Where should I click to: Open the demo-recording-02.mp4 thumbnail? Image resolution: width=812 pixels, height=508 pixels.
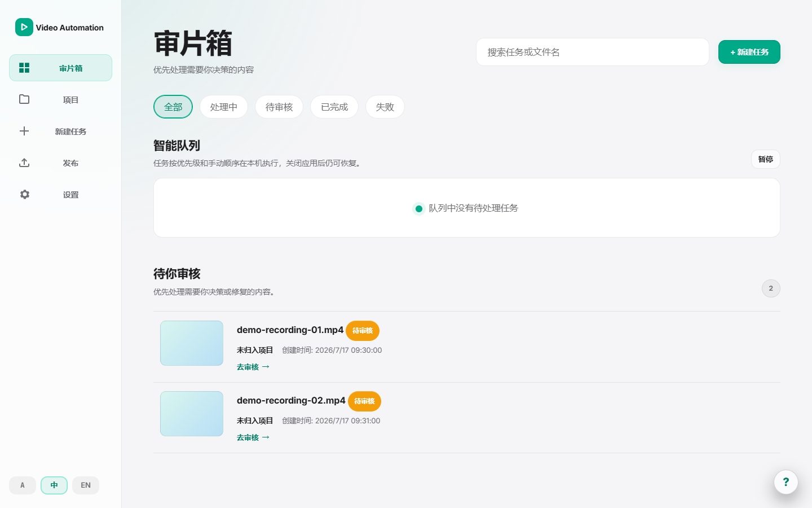(192, 414)
